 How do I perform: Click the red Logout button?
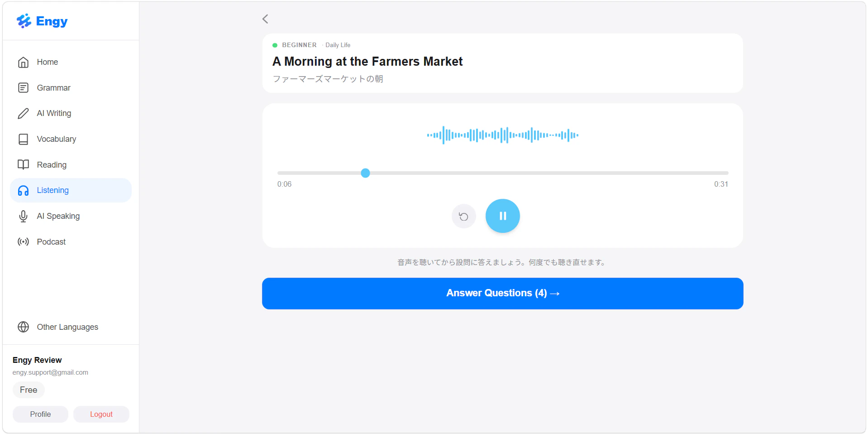[x=101, y=415]
